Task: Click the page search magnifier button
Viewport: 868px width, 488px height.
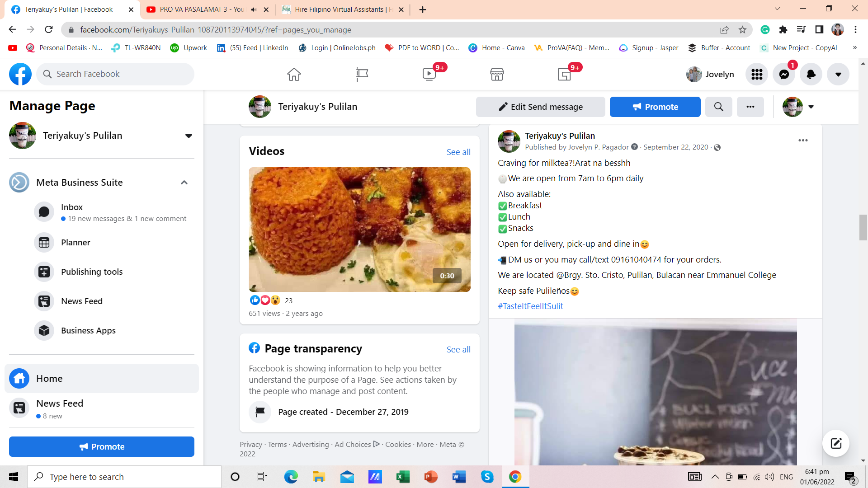Action: [718, 107]
